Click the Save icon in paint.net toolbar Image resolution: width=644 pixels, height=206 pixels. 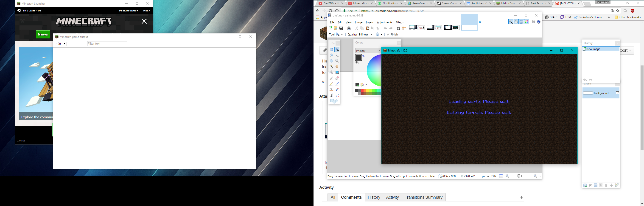tap(341, 28)
